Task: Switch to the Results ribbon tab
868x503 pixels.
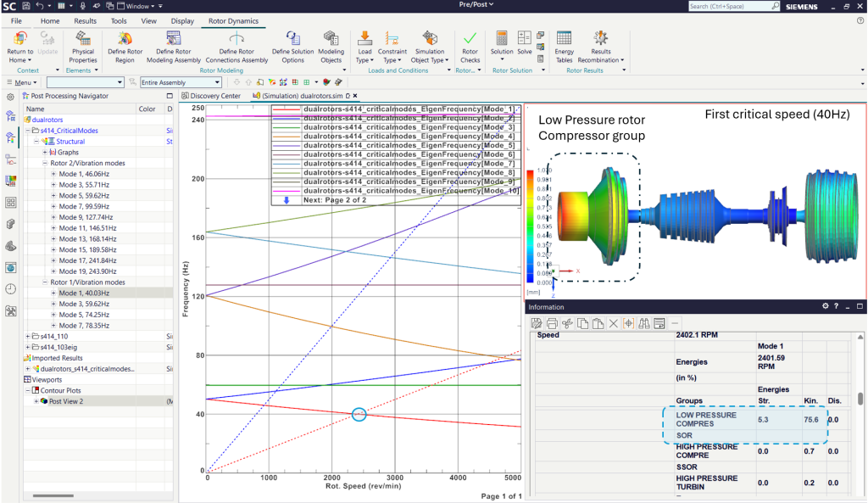Action: click(x=86, y=21)
